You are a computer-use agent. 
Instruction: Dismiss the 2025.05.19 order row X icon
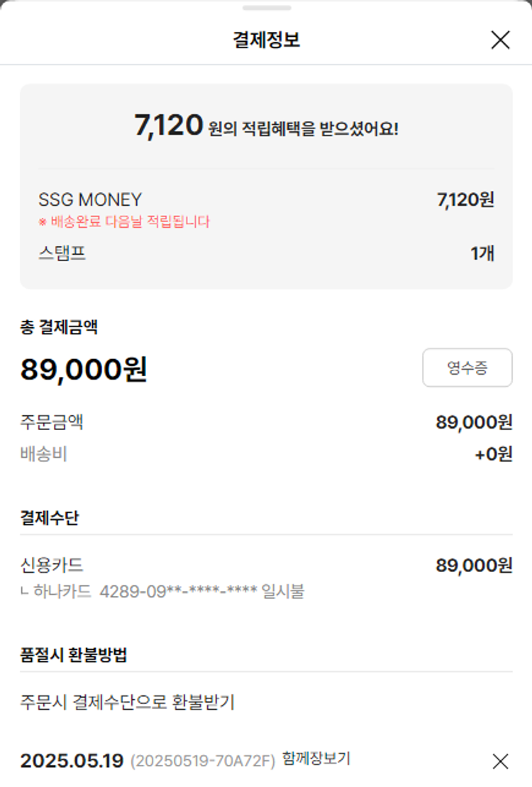point(500,761)
